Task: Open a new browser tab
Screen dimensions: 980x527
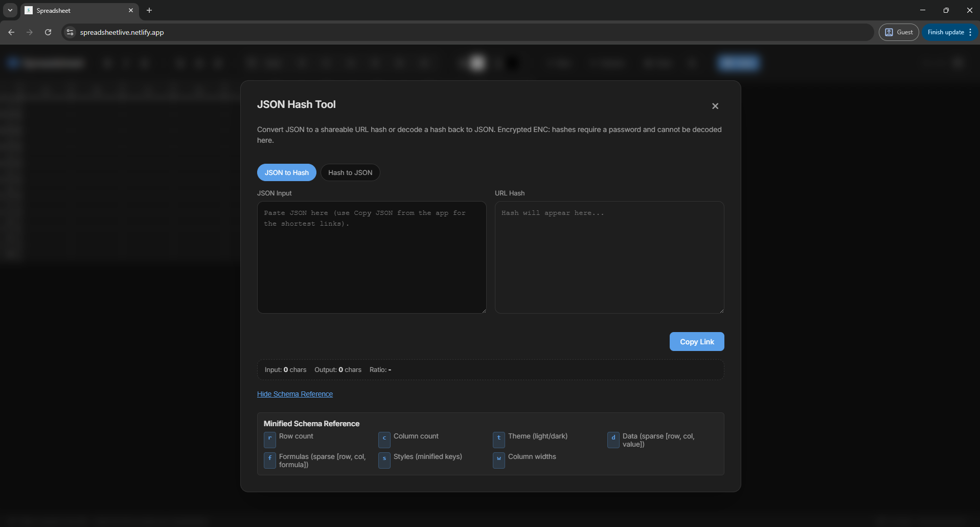Action: click(149, 10)
